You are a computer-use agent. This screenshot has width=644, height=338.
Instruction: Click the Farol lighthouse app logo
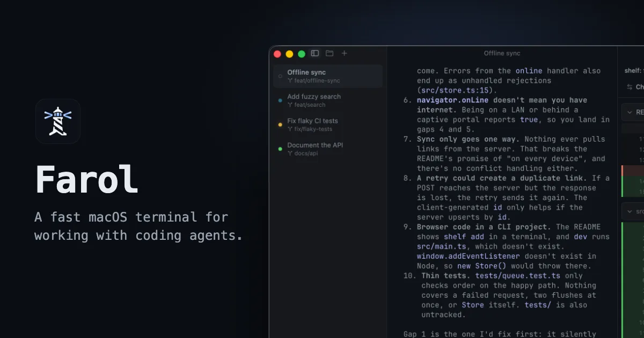[x=58, y=121]
